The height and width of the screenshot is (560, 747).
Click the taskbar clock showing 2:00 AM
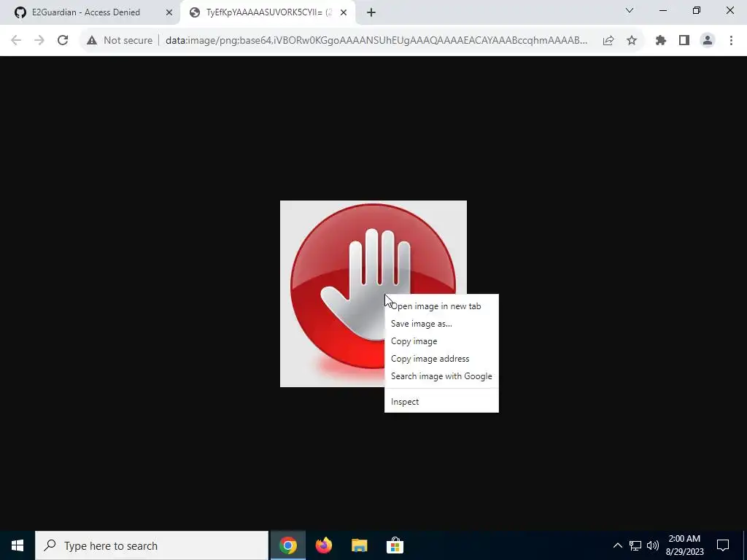click(684, 545)
